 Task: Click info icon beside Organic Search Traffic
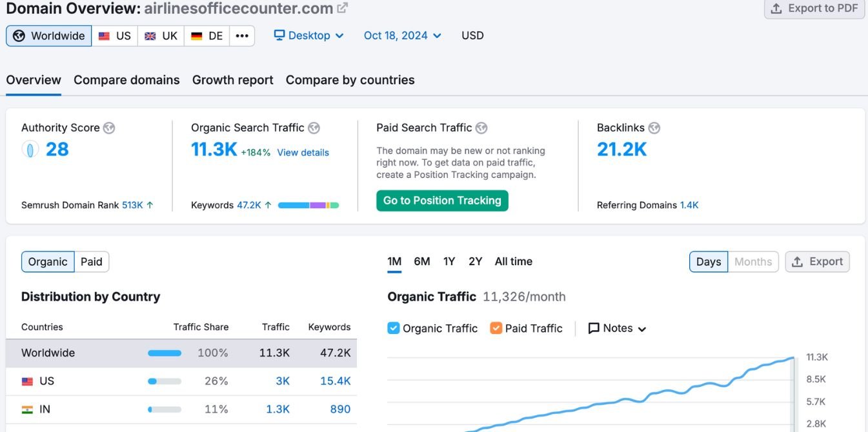coord(314,128)
